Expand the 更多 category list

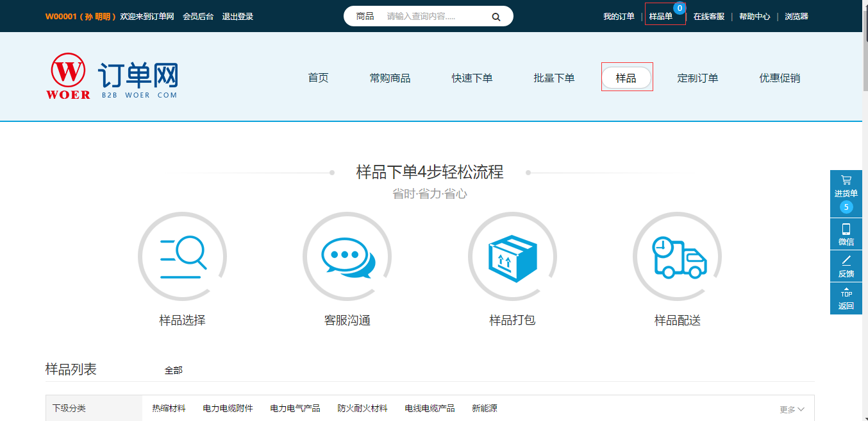point(791,408)
